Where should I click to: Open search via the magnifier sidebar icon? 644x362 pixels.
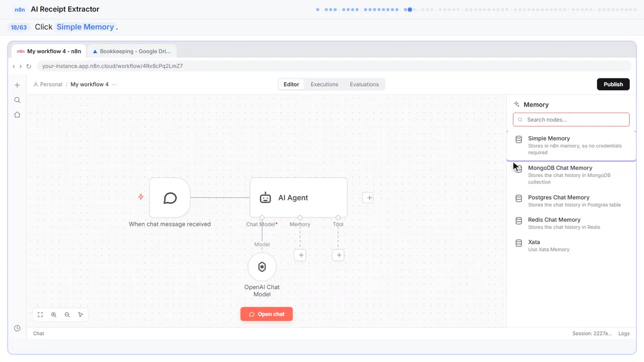tap(17, 100)
